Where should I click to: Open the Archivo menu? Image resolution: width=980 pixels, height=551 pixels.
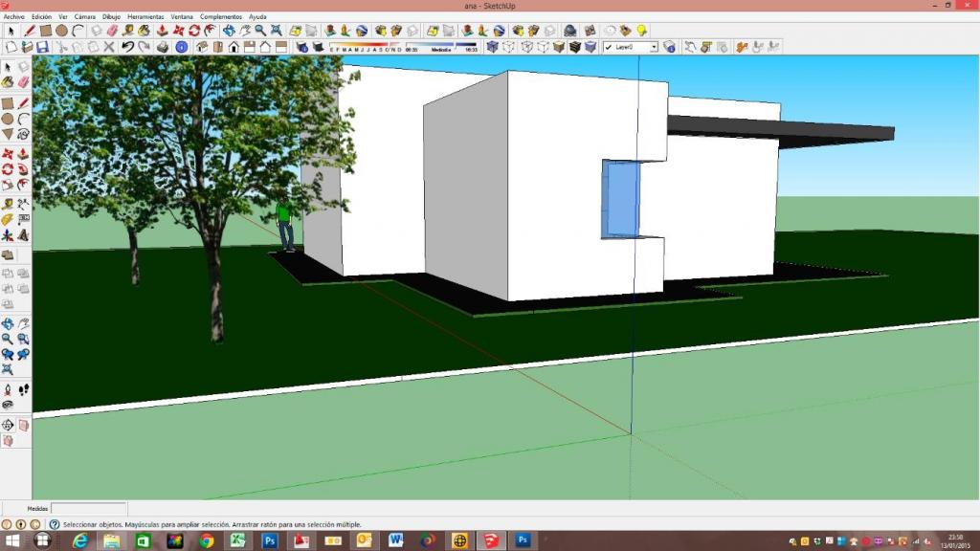click(x=14, y=17)
